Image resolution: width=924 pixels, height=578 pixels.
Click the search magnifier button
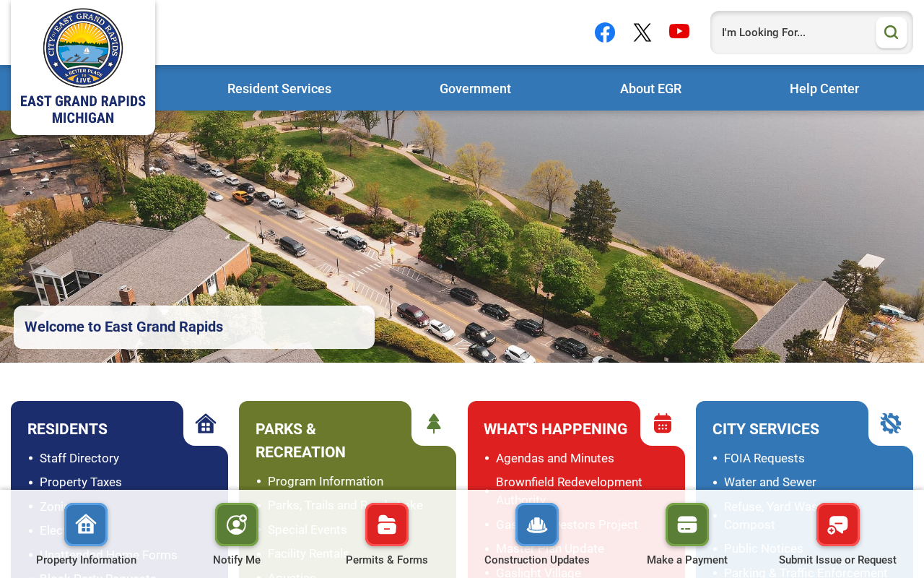pyautogui.click(x=892, y=33)
